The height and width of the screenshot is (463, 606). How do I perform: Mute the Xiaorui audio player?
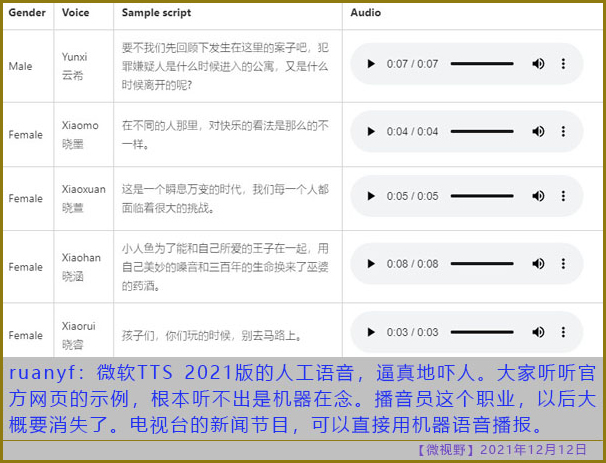tap(538, 332)
